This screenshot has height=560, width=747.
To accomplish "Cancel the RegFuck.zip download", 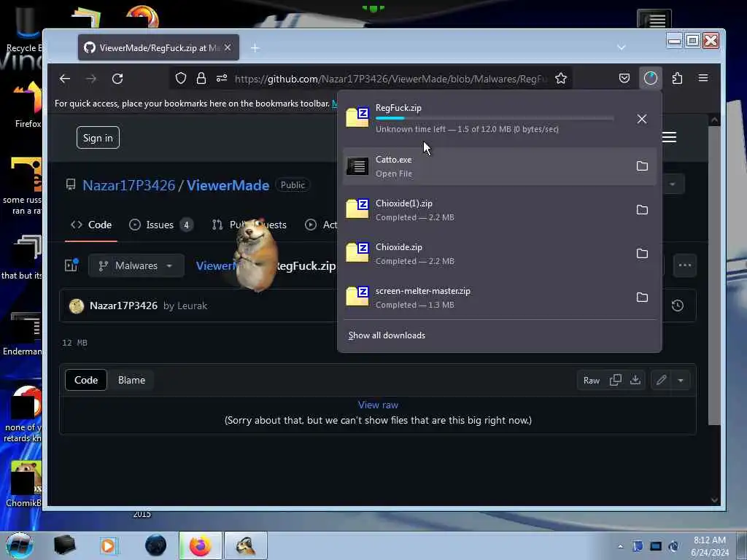I will [642, 119].
